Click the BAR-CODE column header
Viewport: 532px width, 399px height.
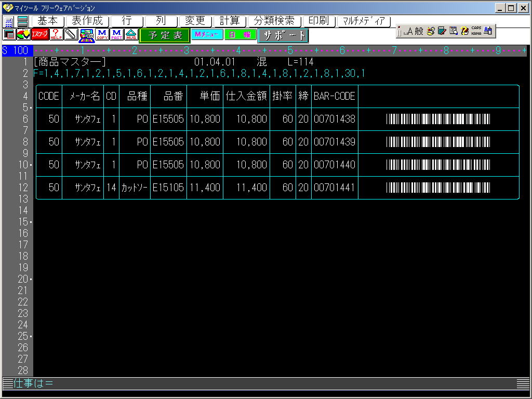click(x=335, y=96)
